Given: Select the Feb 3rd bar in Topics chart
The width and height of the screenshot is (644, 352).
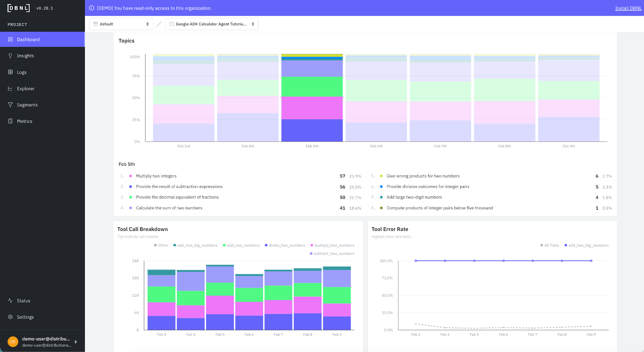Looking at the screenshot, I should pyautogui.click(x=184, y=98).
